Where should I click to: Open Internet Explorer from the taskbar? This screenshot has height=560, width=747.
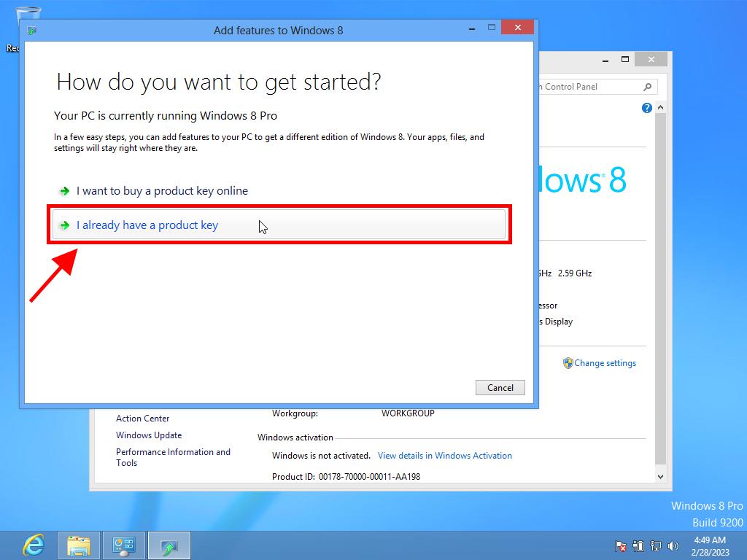click(x=33, y=545)
